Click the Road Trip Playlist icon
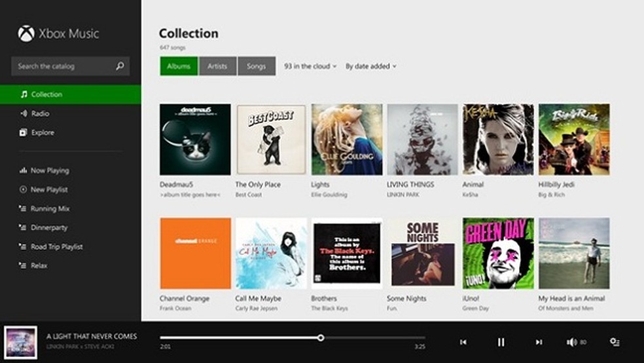Image resolution: width=644 pixels, height=363 pixels. [x=23, y=246]
